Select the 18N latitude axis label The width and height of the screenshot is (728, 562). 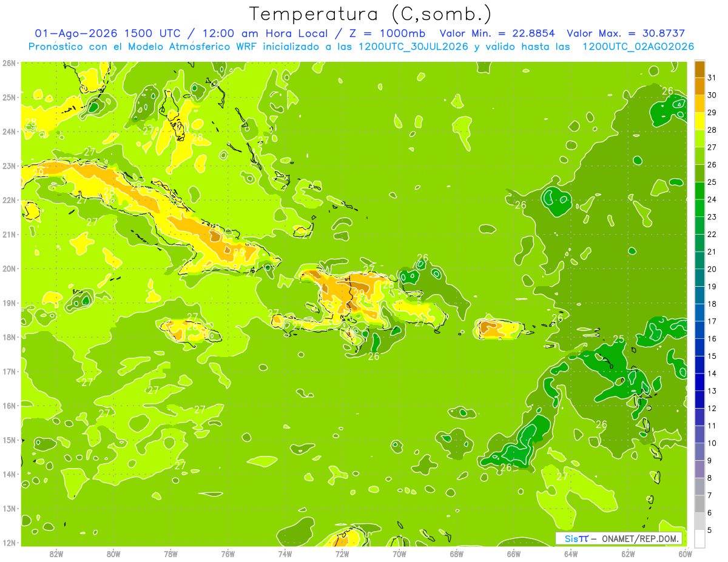pos(8,337)
